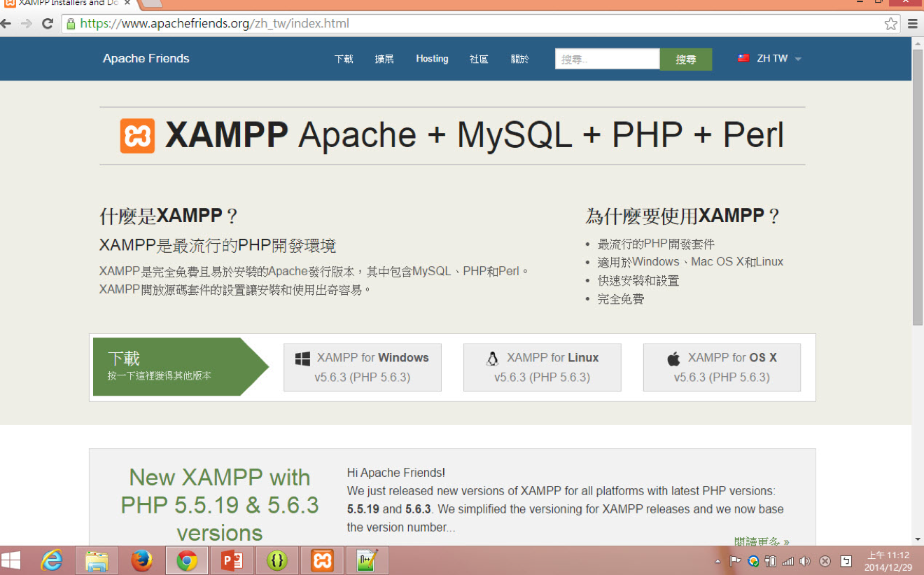Click the Taiwan flag icon
The image size is (924, 575).
click(743, 58)
